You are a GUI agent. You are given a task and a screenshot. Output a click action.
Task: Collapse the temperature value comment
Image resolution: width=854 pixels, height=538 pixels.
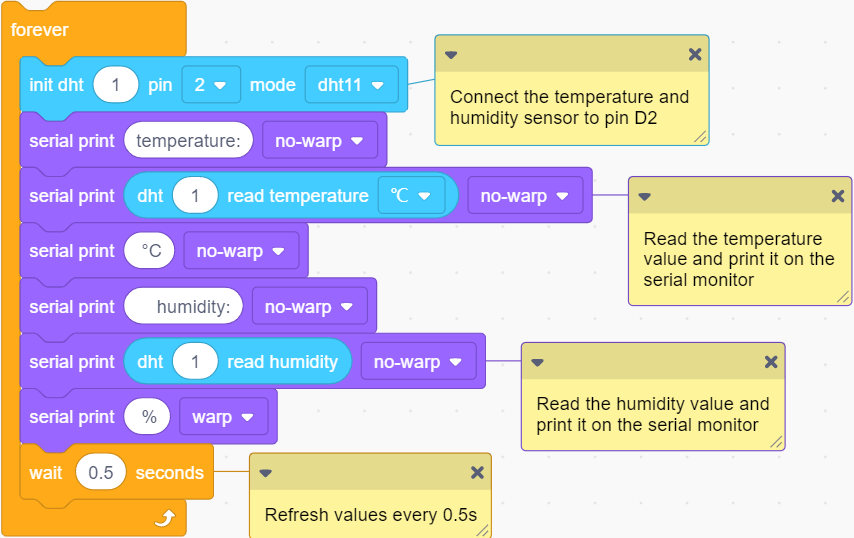click(644, 197)
